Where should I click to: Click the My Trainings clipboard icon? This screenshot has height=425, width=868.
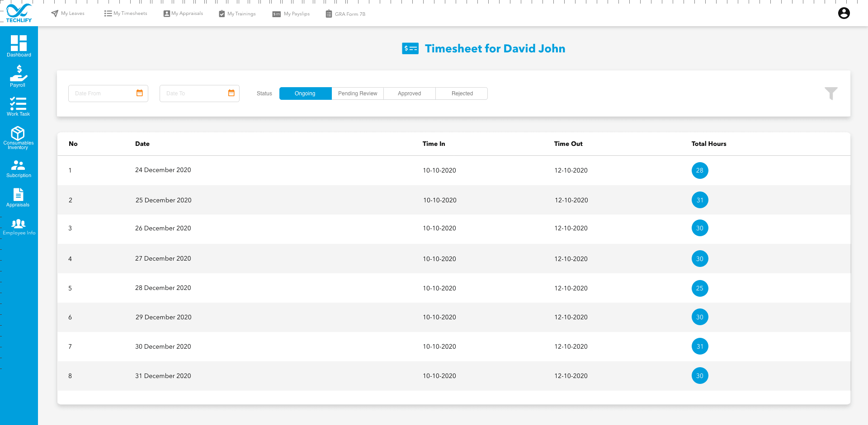point(222,14)
